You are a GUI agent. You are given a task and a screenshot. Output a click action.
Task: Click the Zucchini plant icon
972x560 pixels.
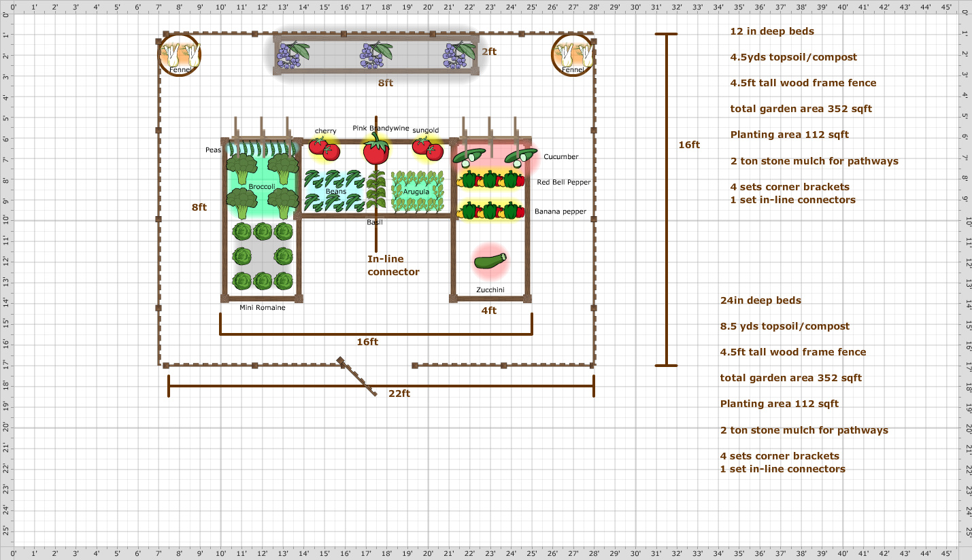click(490, 262)
